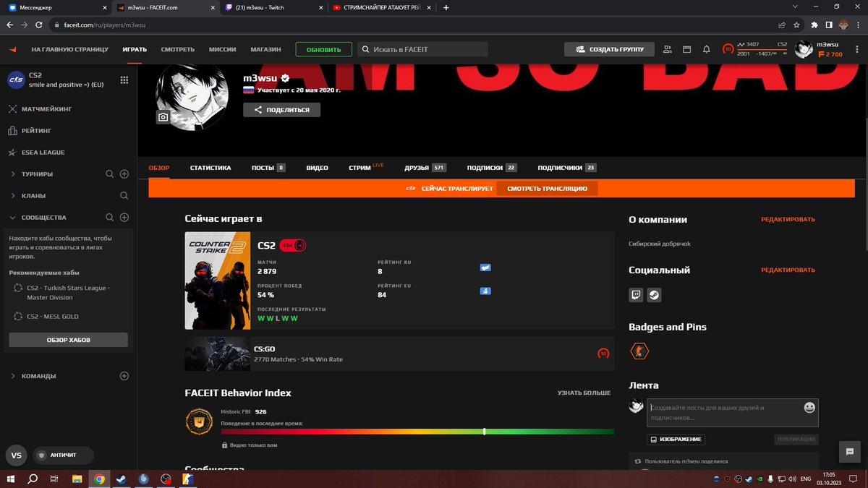868x488 pixels.
Task: Go to Играть in top navigation
Action: tap(135, 49)
